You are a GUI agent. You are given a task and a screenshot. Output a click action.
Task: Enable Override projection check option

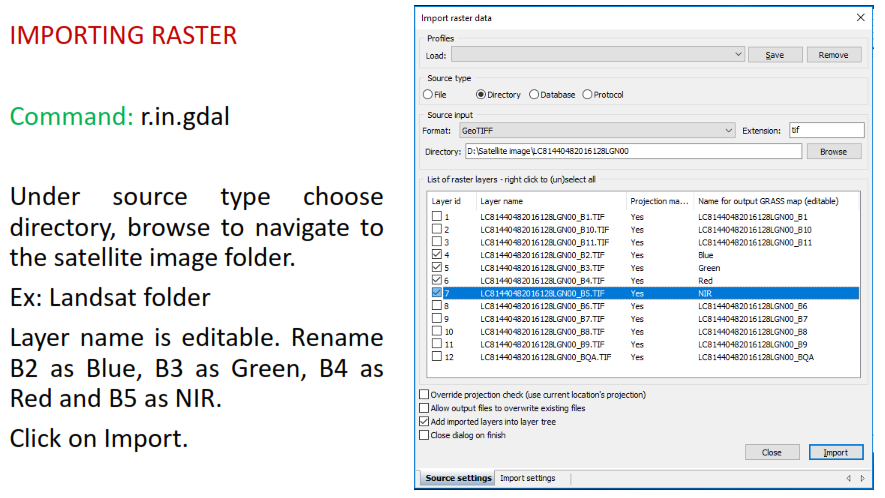(x=425, y=395)
